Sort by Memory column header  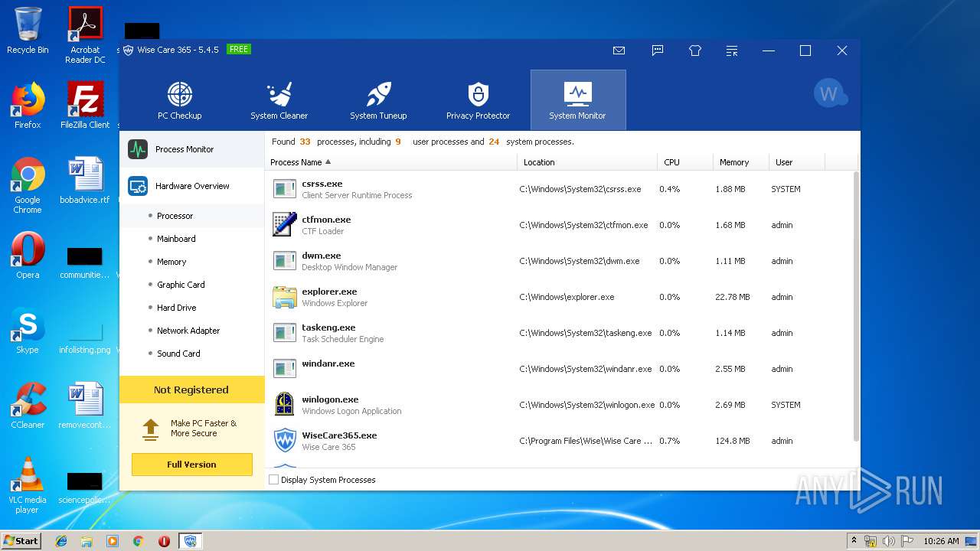coord(740,162)
